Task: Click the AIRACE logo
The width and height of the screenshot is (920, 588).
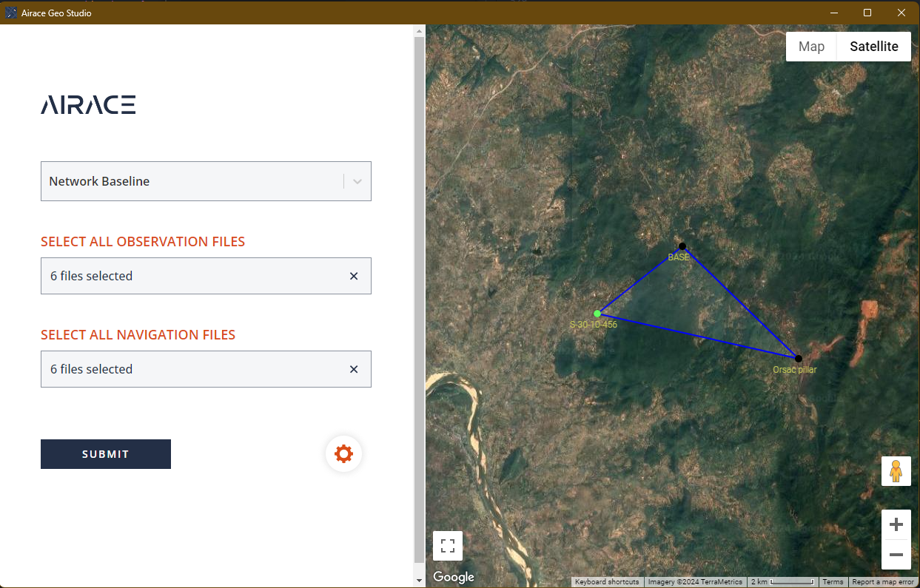Action: coord(88,104)
